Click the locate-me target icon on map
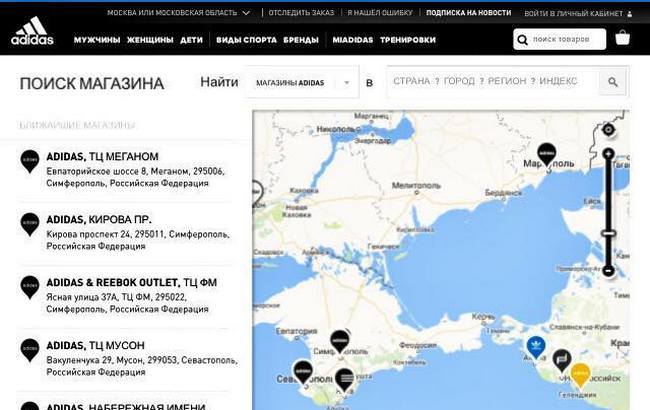650x410 pixels. pyautogui.click(x=608, y=130)
